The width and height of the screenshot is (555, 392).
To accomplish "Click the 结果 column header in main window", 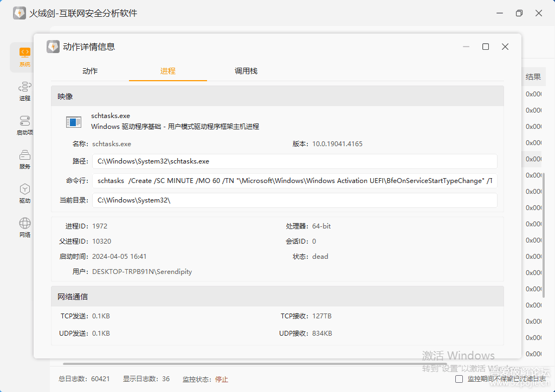I will 533,77.
